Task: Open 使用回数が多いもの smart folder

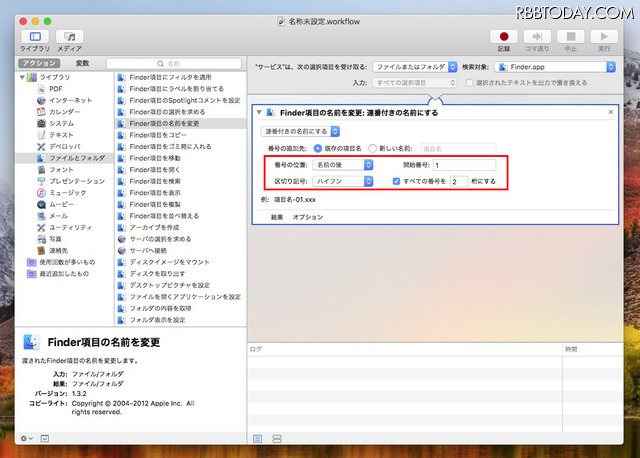Action: click(x=67, y=262)
